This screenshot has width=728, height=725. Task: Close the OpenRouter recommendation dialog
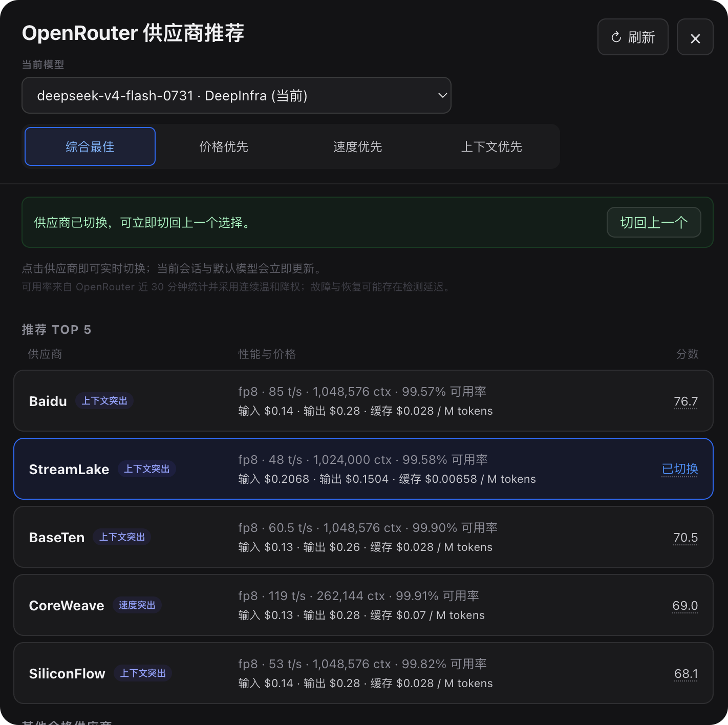pyautogui.click(x=695, y=37)
